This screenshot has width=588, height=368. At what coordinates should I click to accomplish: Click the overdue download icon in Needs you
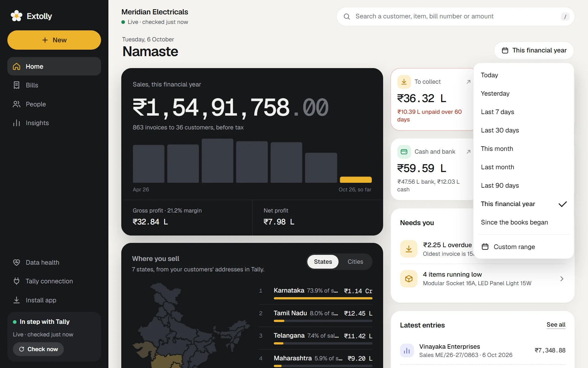(409, 249)
